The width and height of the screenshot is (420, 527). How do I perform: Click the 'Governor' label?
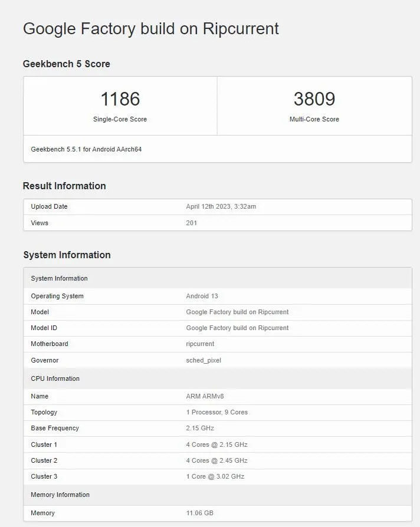pyautogui.click(x=45, y=360)
